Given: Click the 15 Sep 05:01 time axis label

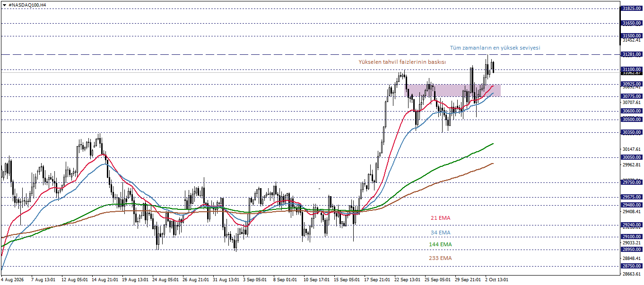Looking at the screenshot, I should click(x=347, y=280).
